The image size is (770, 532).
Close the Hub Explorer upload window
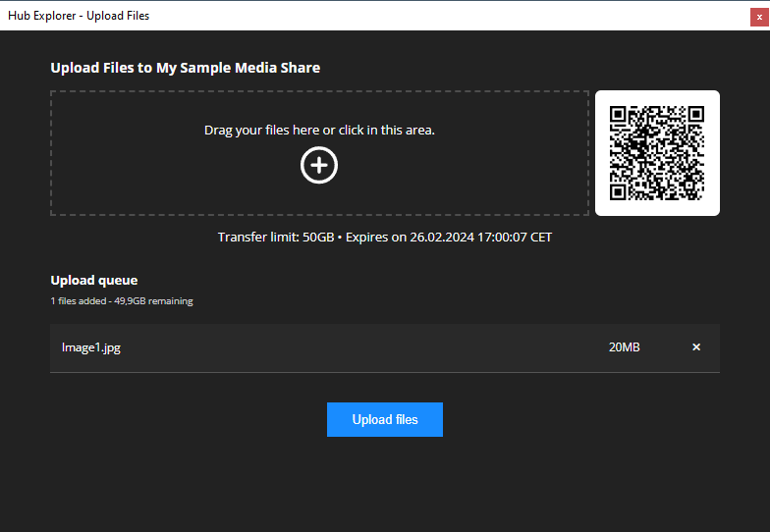click(x=759, y=16)
